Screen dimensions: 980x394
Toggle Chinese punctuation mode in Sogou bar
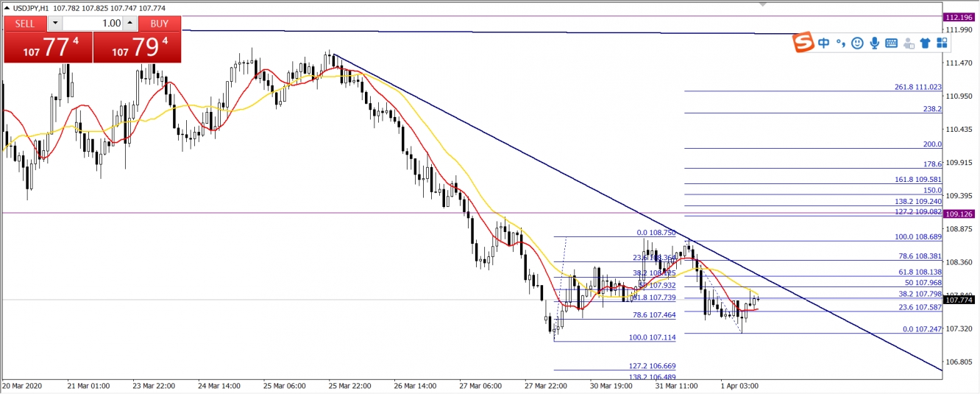[841, 43]
